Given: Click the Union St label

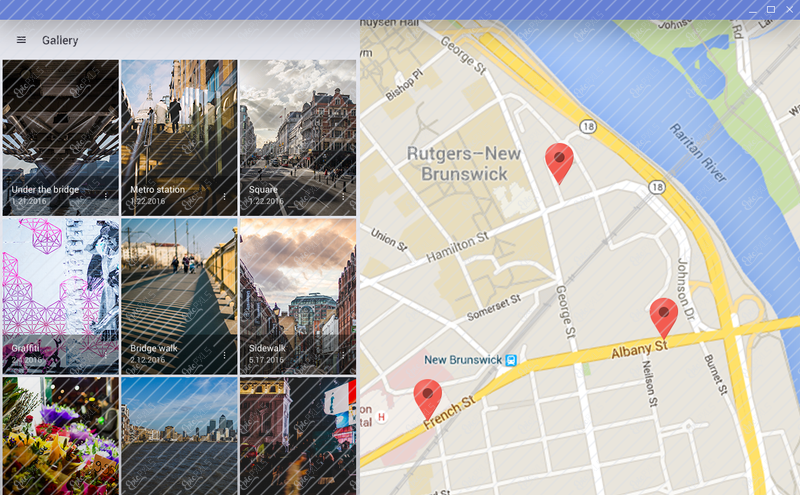Looking at the screenshot, I should point(389,239).
